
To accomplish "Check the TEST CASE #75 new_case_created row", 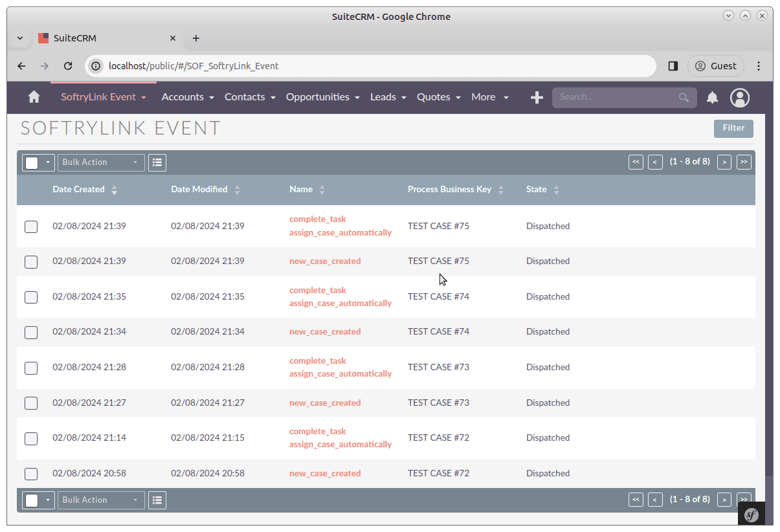I will click(x=31, y=262).
